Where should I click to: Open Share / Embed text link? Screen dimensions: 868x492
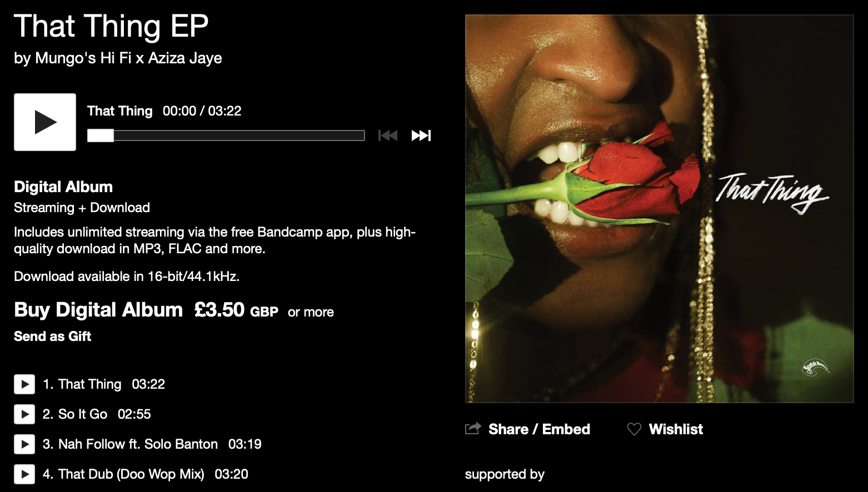click(539, 429)
